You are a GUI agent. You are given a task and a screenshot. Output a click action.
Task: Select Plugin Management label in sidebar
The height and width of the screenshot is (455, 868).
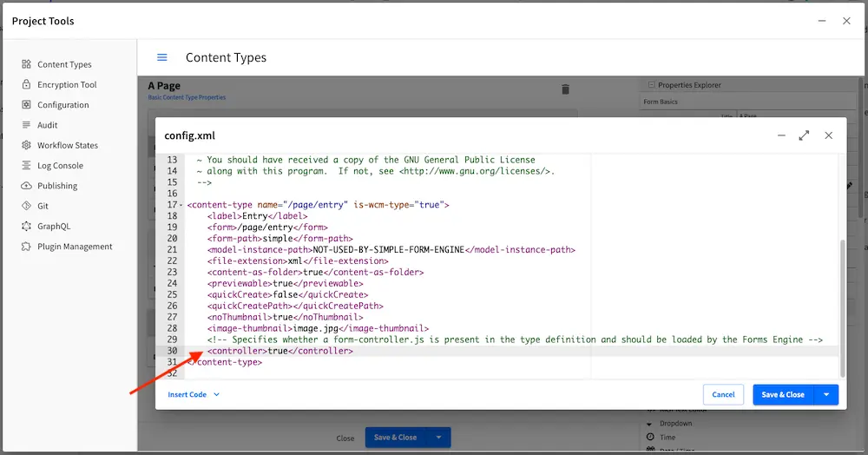click(x=75, y=247)
